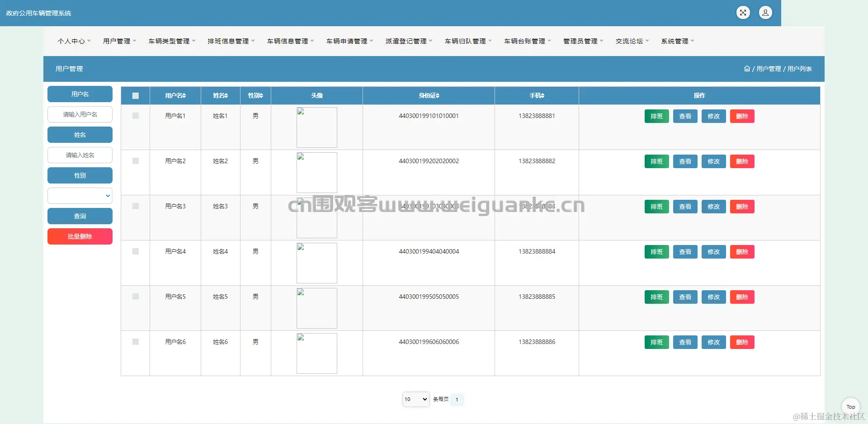The height and width of the screenshot is (424, 868).
Task: Open the rows-per-page dropdown showing 10
Action: coord(416,399)
